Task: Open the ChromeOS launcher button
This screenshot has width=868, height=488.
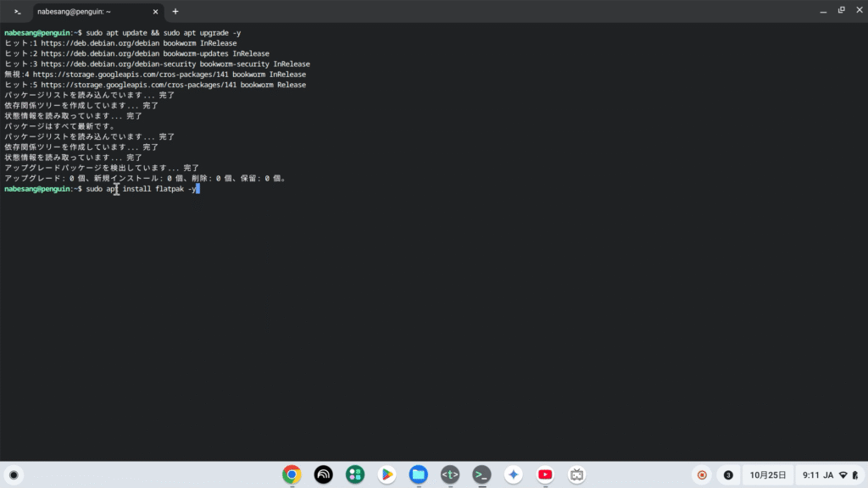Action: [x=14, y=475]
